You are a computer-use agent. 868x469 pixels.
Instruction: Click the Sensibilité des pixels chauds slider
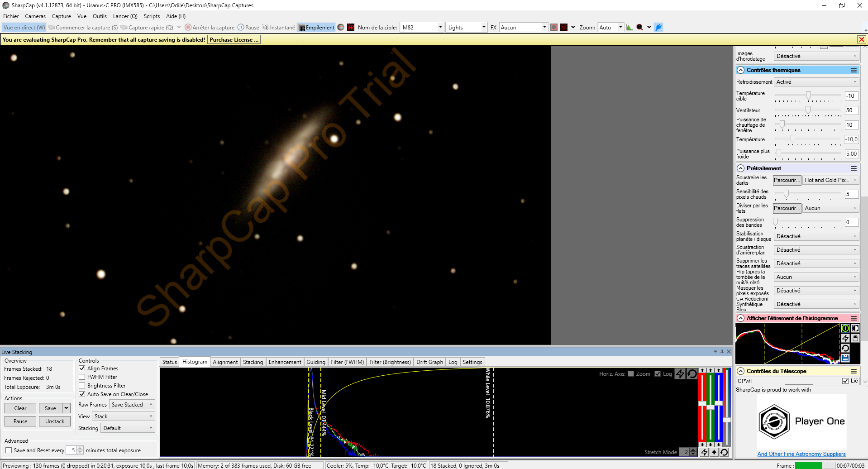pyautogui.click(x=808, y=194)
